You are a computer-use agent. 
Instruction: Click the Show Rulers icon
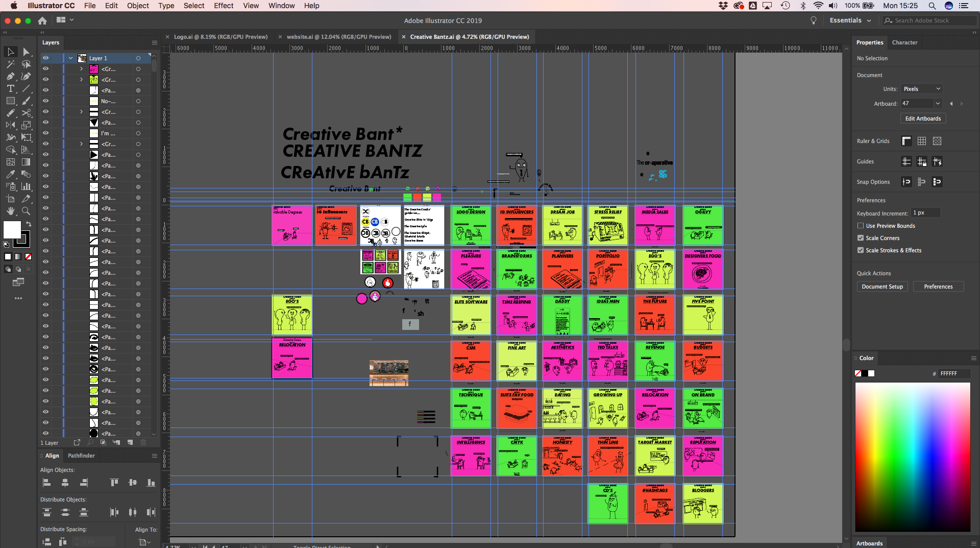tap(906, 141)
